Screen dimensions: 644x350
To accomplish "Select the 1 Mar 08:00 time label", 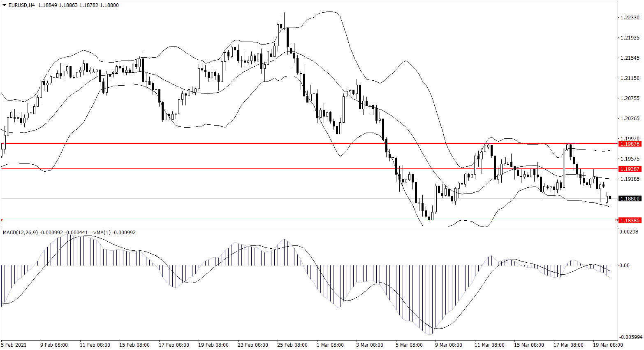I will pyautogui.click(x=330, y=345).
